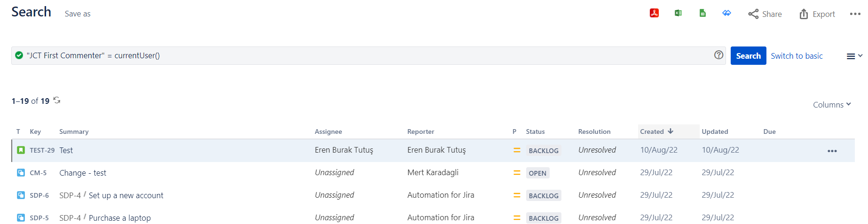
Task: Sort by Updated column header
Action: tap(715, 131)
